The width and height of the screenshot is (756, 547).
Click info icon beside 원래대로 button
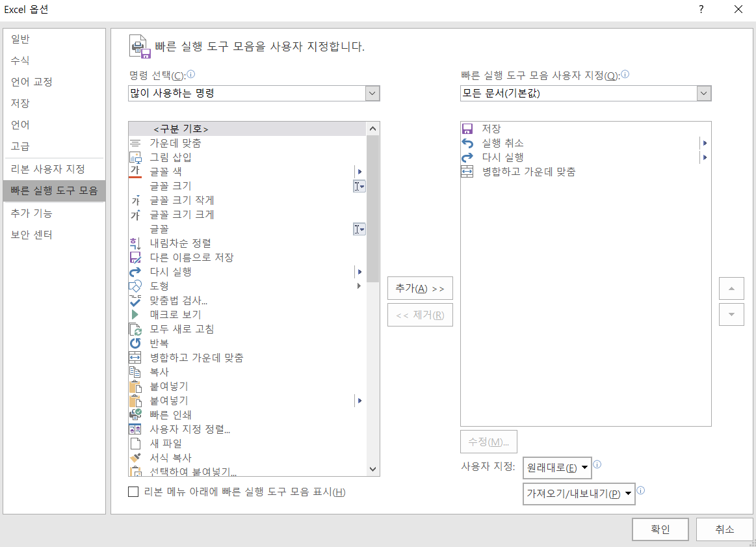[x=597, y=464]
